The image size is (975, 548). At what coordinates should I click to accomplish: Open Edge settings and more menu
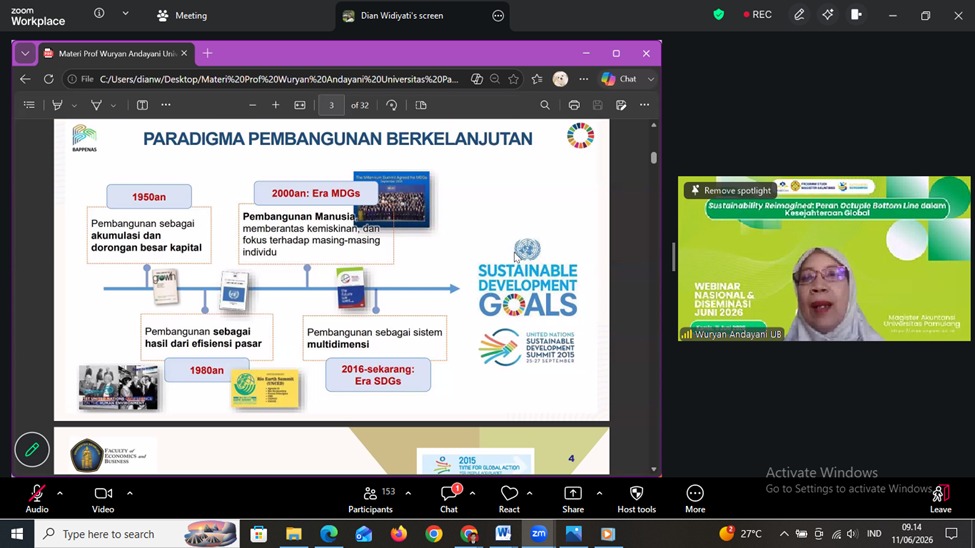pyautogui.click(x=583, y=79)
